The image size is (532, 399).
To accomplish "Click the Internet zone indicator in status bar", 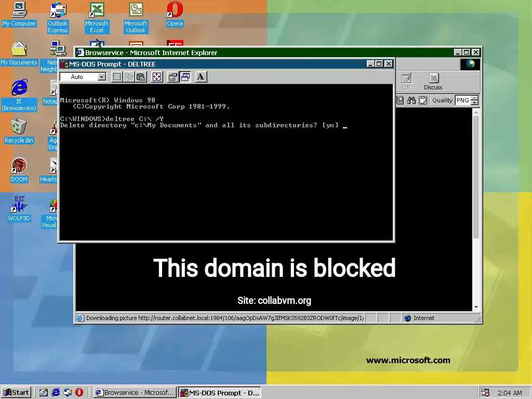I will click(x=420, y=318).
